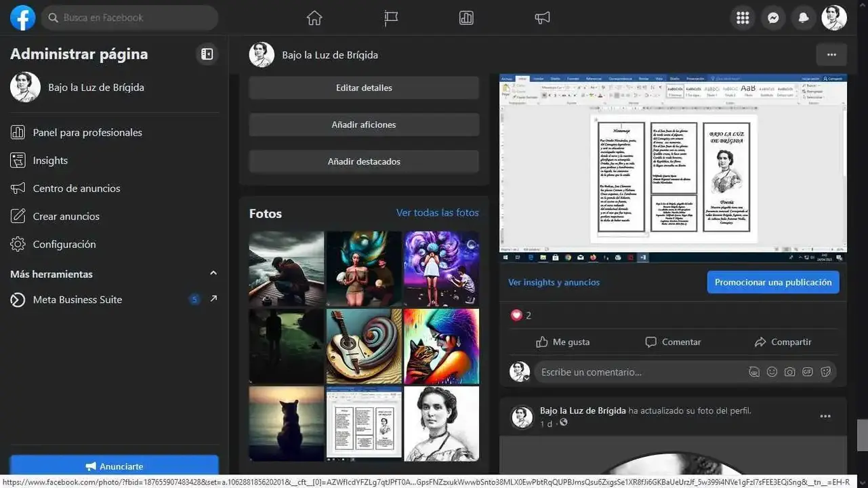868x488 pixels.
Task: Open the apps grid menu
Action: [x=743, y=18]
